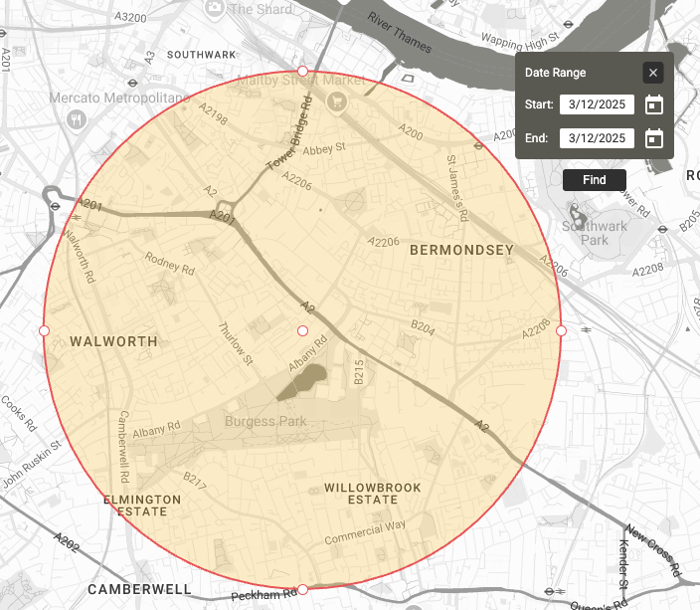700x610 pixels.
Task: Click the WALWORTH district label
Action: (x=113, y=341)
